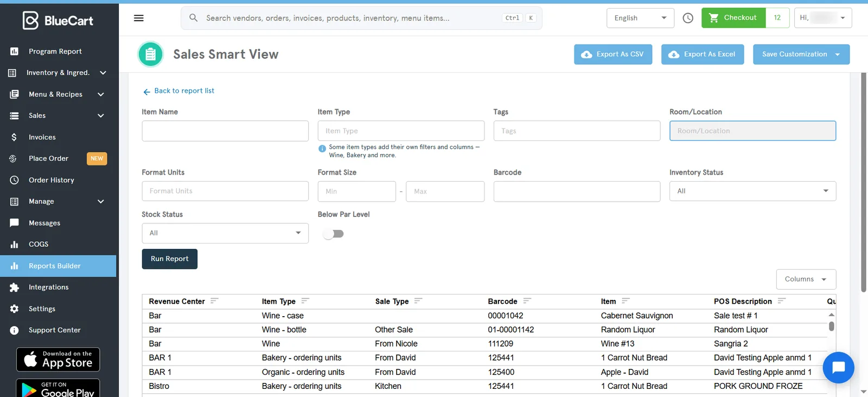Sort by Revenue Center column icon
This screenshot has width=868, height=397.
(214, 300)
